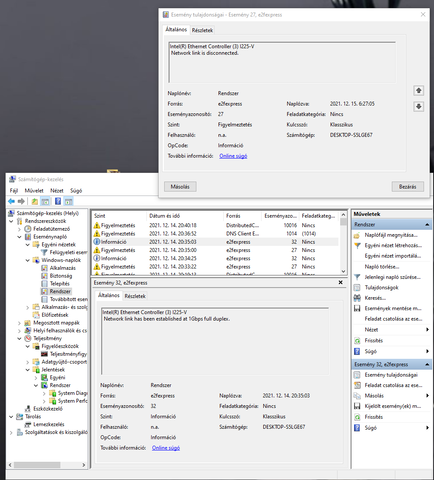Sort by Dátum és idő column header

click(x=185, y=216)
